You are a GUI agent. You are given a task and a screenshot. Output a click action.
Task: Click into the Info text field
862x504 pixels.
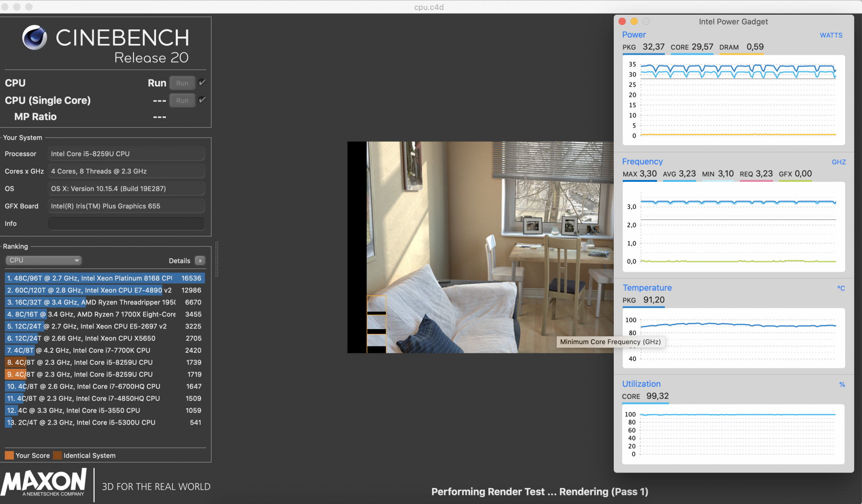[126, 224]
